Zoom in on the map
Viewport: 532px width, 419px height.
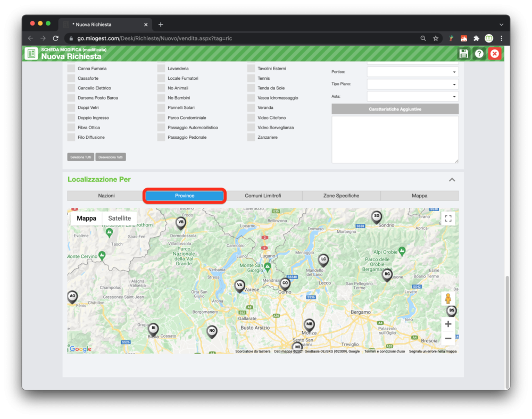pos(448,324)
